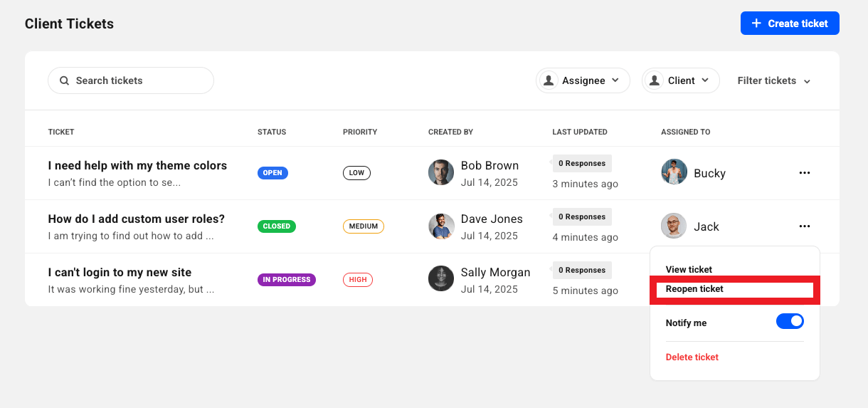Expand the Assignee filter dropdown
This screenshot has width=868, height=408.
click(x=583, y=80)
